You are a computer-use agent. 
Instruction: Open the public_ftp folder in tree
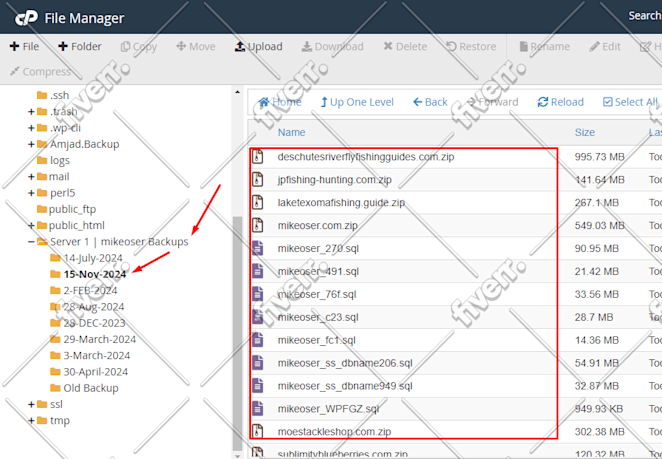(67, 209)
